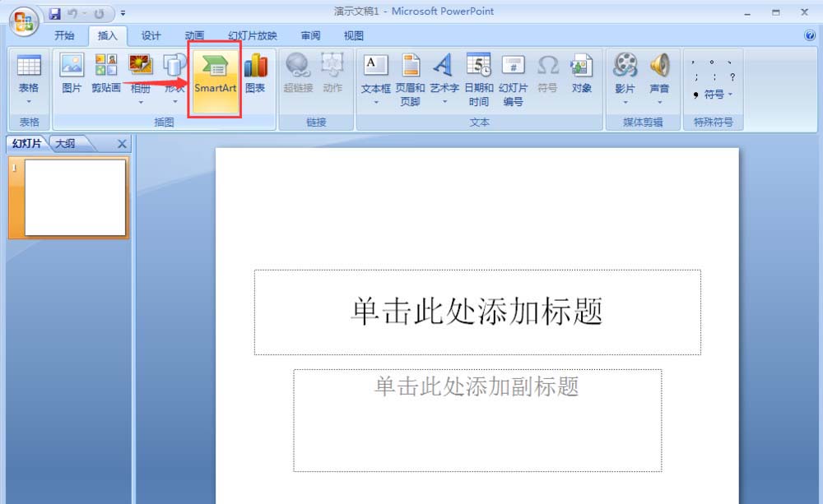Open the Office button menu
This screenshot has height=504, width=823.
(x=23, y=21)
